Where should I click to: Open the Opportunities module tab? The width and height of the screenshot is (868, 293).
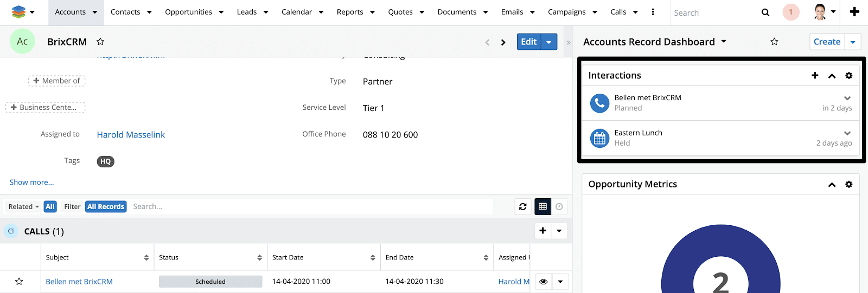[189, 12]
